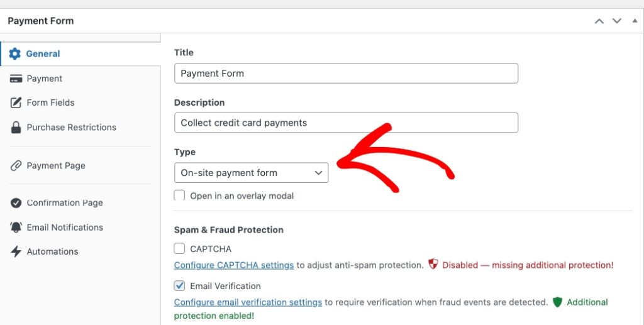Image resolution: width=644 pixels, height=325 pixels.
Task: Click the Automations lightning bolt icon
Action: [16, 251]
